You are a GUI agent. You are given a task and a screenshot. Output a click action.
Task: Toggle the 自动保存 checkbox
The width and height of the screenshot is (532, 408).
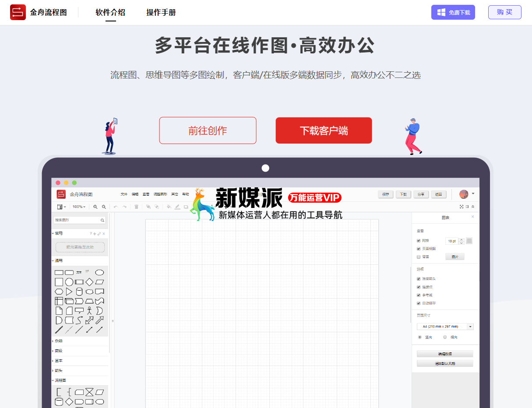point(419,303)
